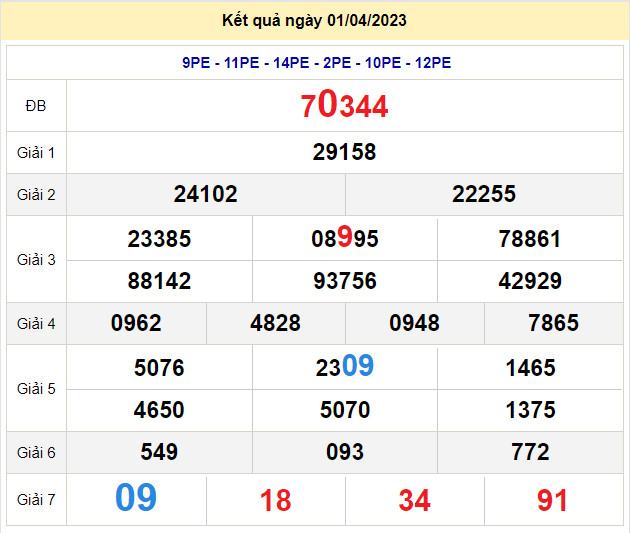Select the Giải 5 number 1465

click(530, 368)
